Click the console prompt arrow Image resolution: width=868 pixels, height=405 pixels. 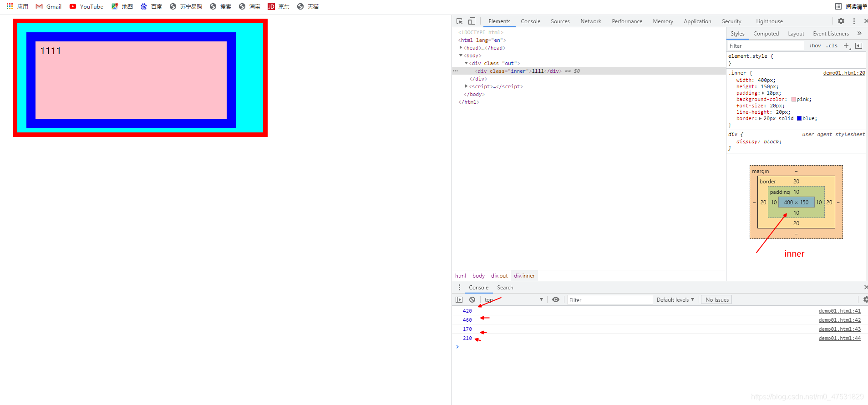tap(457, 347)
